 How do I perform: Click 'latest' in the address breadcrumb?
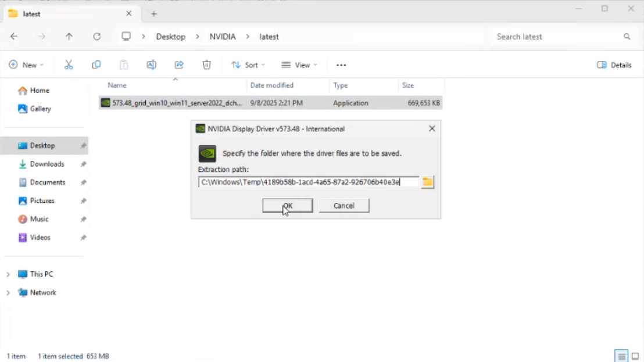click(269, 37)
